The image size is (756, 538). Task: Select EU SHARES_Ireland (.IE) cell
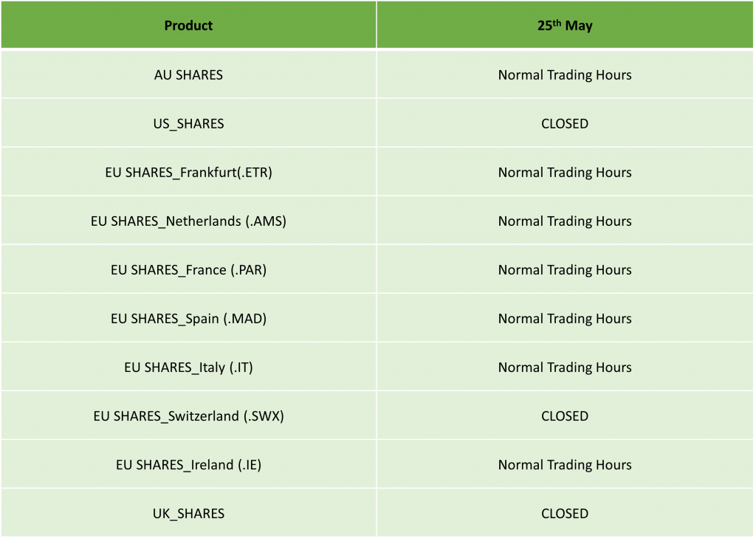188,464
